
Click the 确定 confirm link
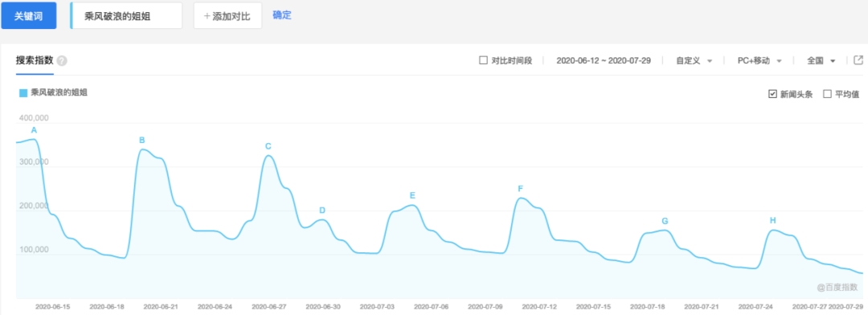pos(282,15)
